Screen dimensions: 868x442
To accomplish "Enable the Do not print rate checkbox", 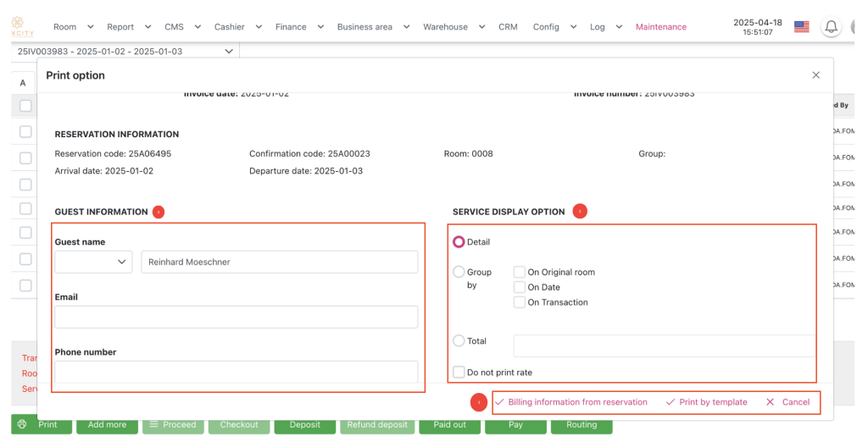I will click(x=459, y=373).
